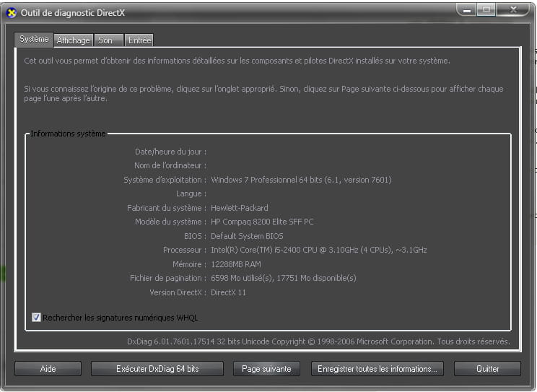Switch to the Système tab
Viewport: 537px width, 392px height.
coord(33,39)
